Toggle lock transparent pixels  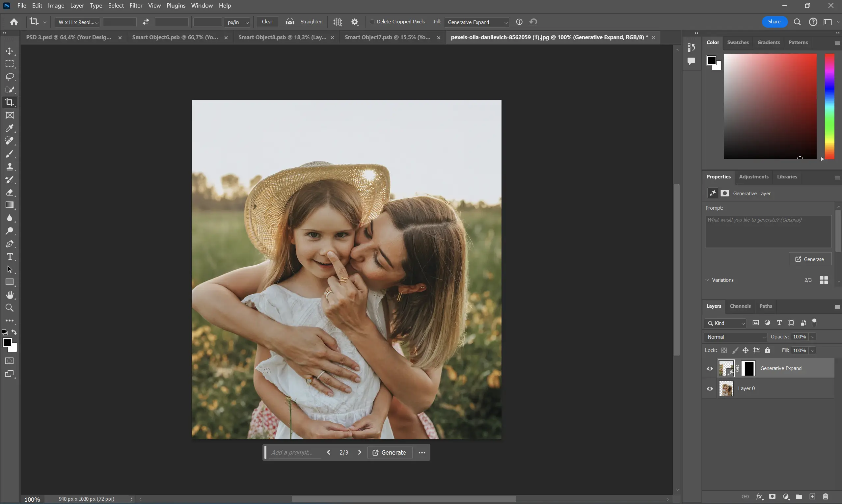coord(724,350)
